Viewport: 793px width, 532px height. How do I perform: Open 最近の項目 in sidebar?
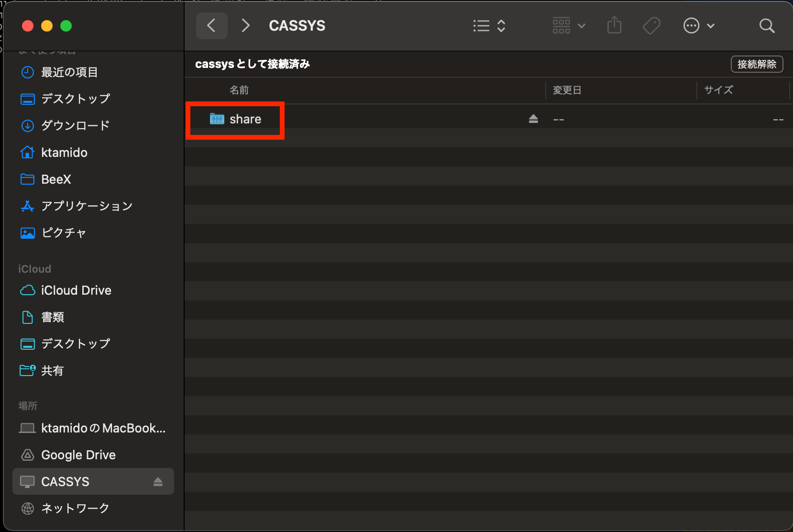click(x=93, y=72)
